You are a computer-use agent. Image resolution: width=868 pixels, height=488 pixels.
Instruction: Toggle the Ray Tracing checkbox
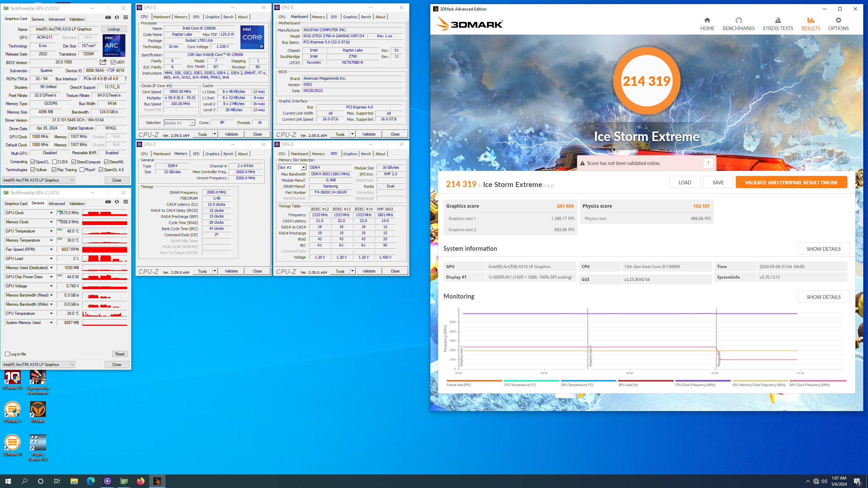coord(54,170)
